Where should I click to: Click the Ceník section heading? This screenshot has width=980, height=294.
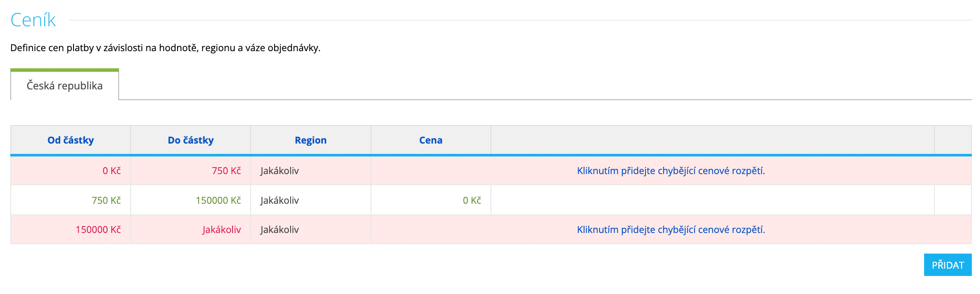click(x=33, y=20)
